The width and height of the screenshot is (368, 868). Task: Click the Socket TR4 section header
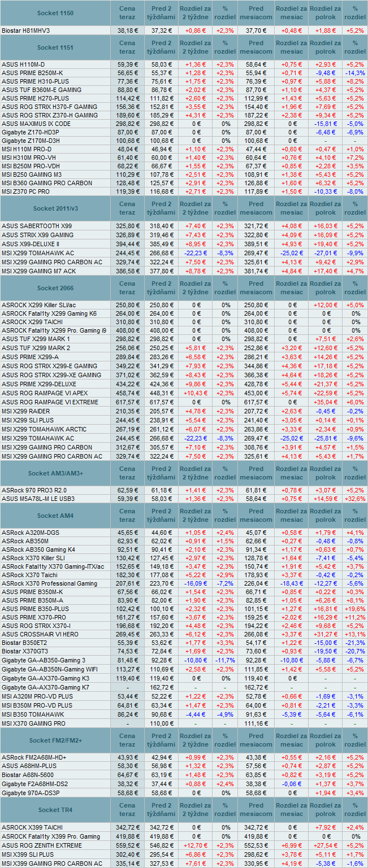click(55, 810)
